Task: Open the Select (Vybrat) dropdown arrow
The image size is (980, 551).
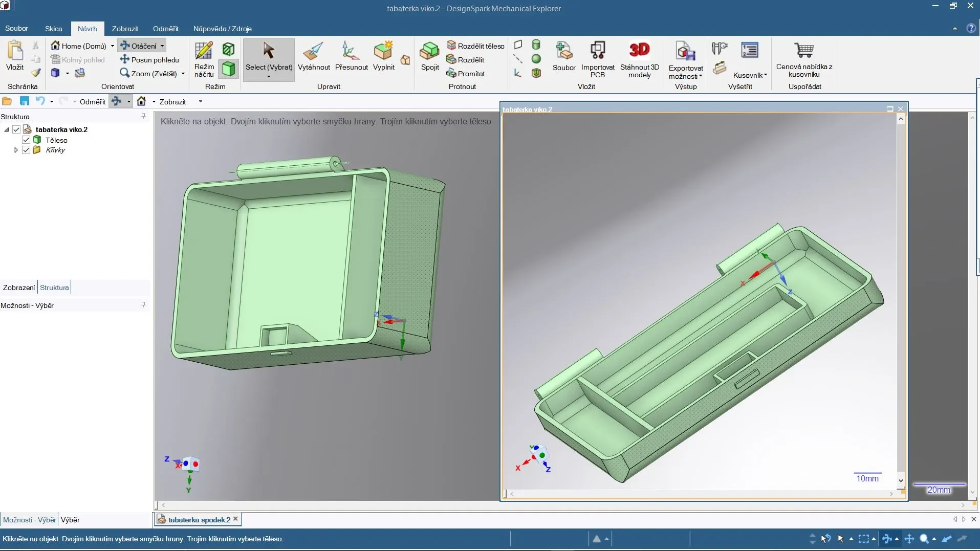Action: 269,77
